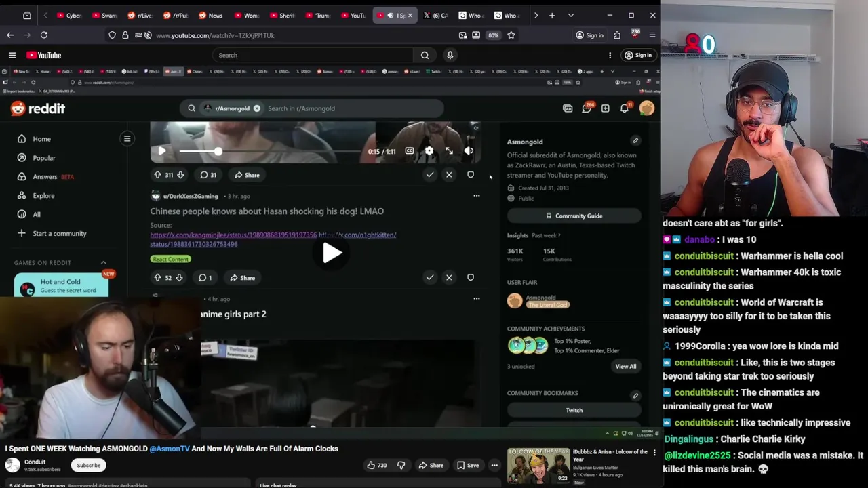Start YouTube voice search with microphone
868x488 pixels.
(x=450, y=55)
